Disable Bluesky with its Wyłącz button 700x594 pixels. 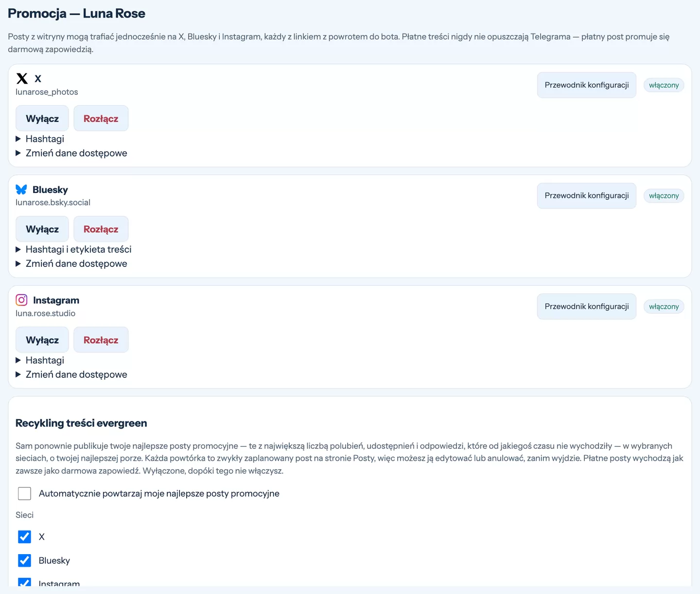point(42,229)
